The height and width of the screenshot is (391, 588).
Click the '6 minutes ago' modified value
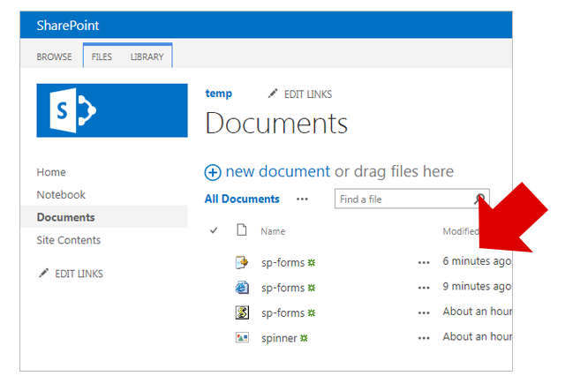coord(477,261)
